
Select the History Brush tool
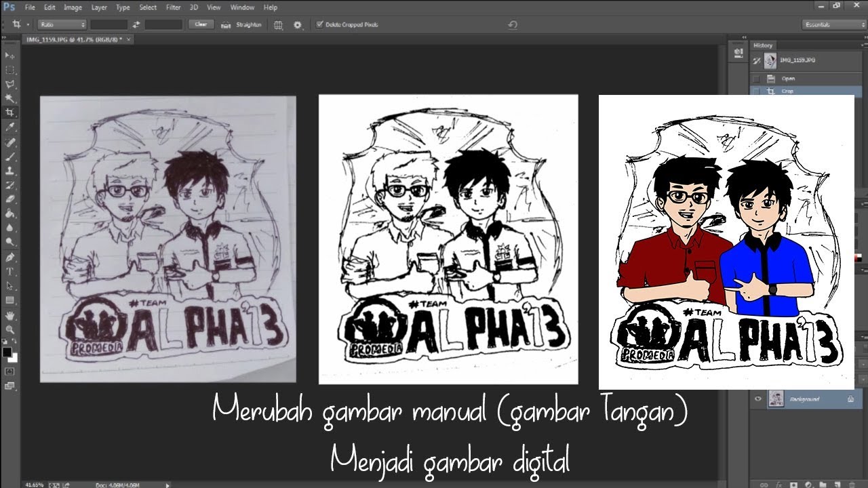(9, 185)
